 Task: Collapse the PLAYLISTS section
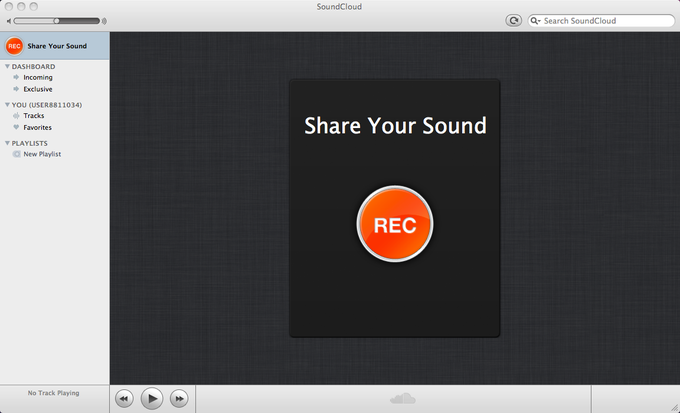(7, 143)
